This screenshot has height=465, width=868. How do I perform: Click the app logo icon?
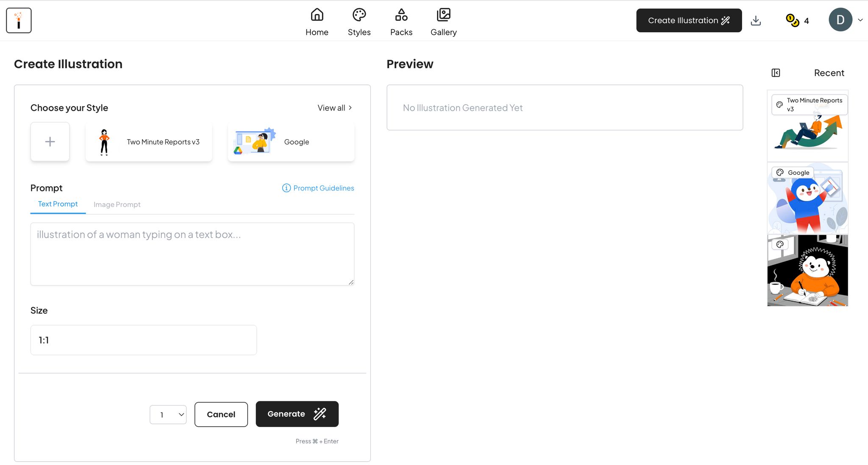pos(19,20)
